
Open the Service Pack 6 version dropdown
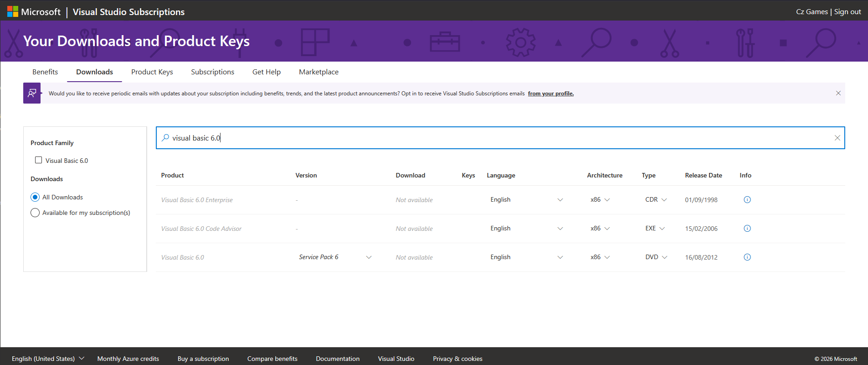[x=335, y=257]
